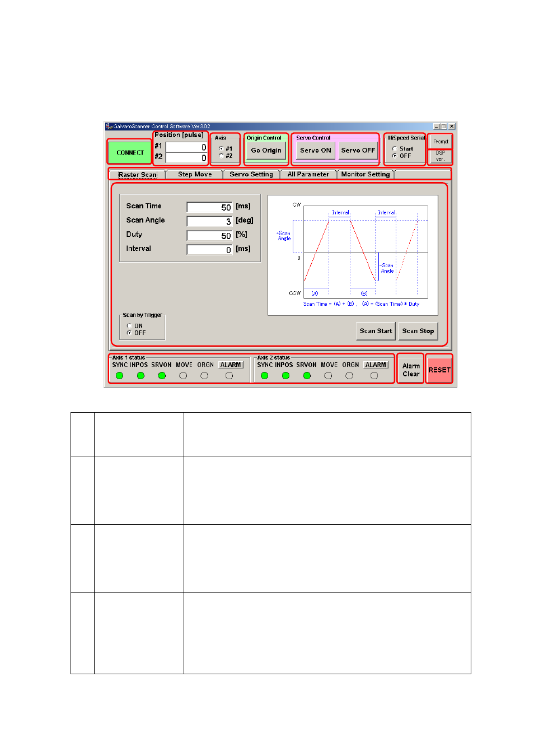The image size is (534, 756).
Task: Click the Alarm Clear button
Action: point(411,370)
